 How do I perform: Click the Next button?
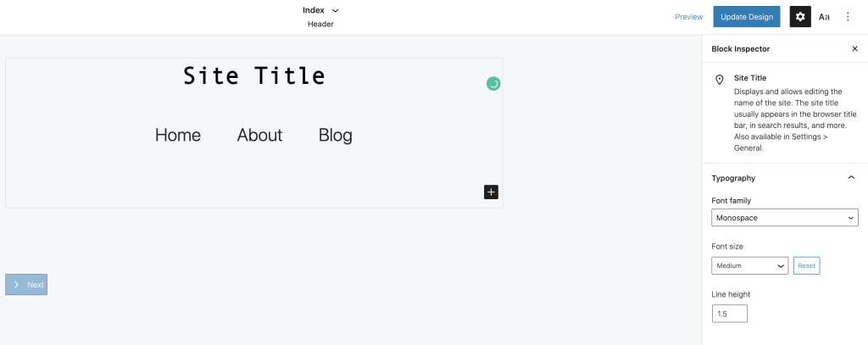[26, 285]
